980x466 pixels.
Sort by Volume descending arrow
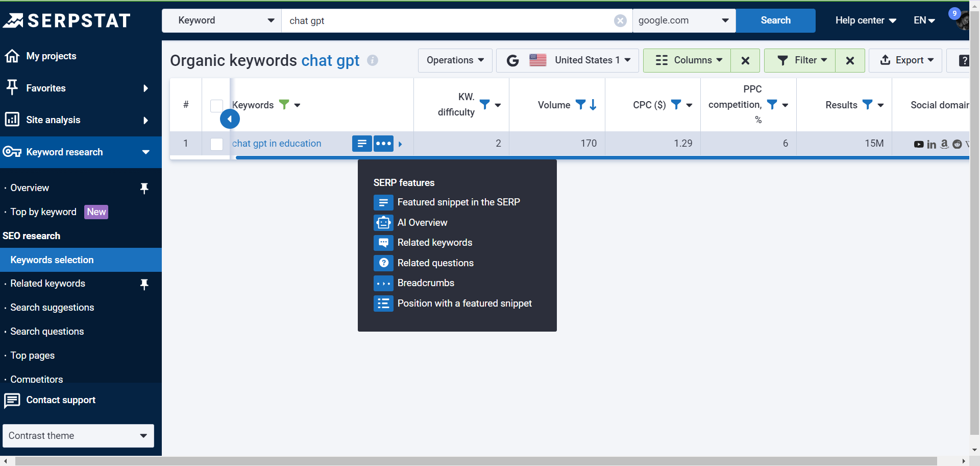(x=593, y=105)
